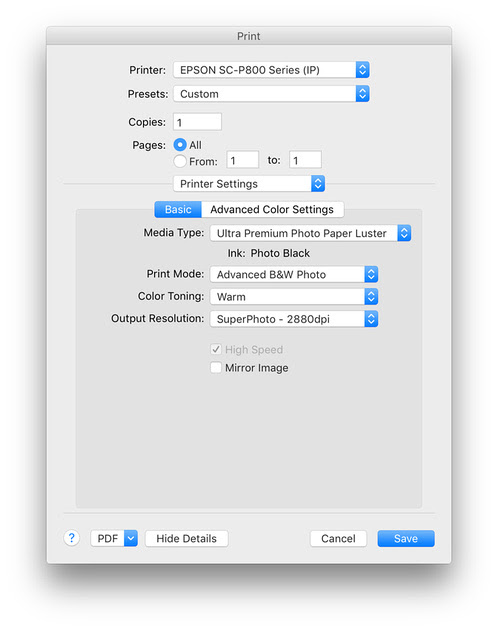Click the Save button
Screen dimensions: 498x630
[406, 538]
